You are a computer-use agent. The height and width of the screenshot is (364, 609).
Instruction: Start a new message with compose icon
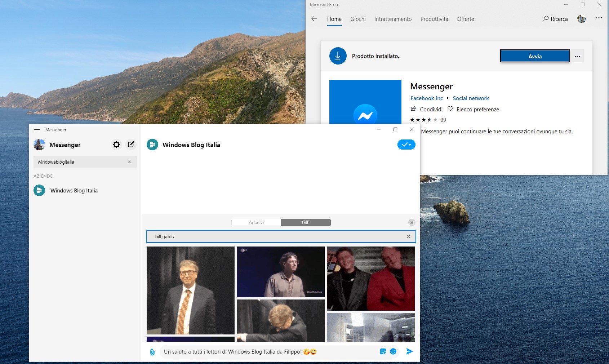click(x=131, y=145)
